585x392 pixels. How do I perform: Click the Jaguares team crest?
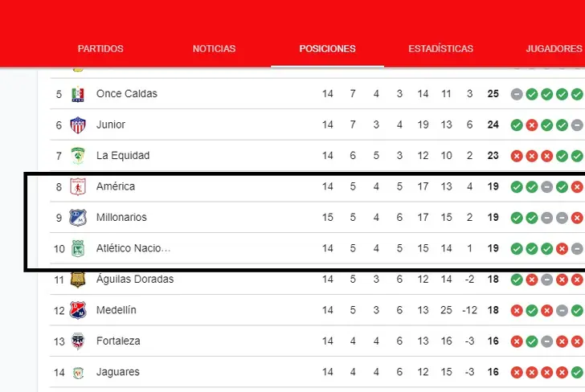click(78, 373)
